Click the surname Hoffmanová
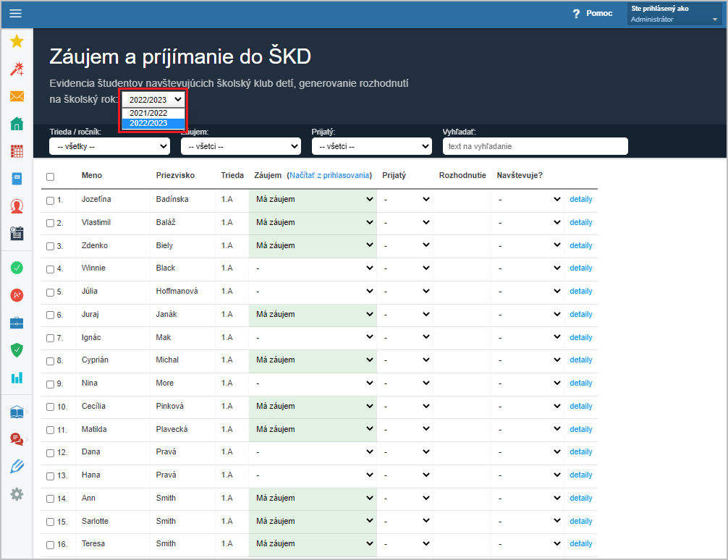 click(x=177, y=291)
